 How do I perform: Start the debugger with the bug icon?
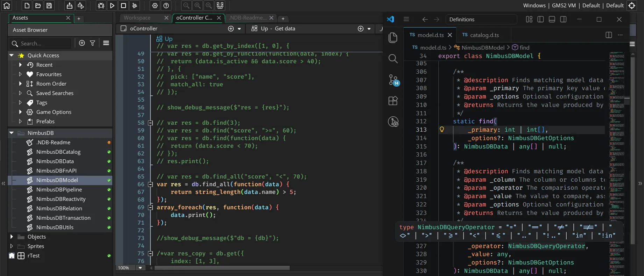pyautogui.click(x=101, y=6)
